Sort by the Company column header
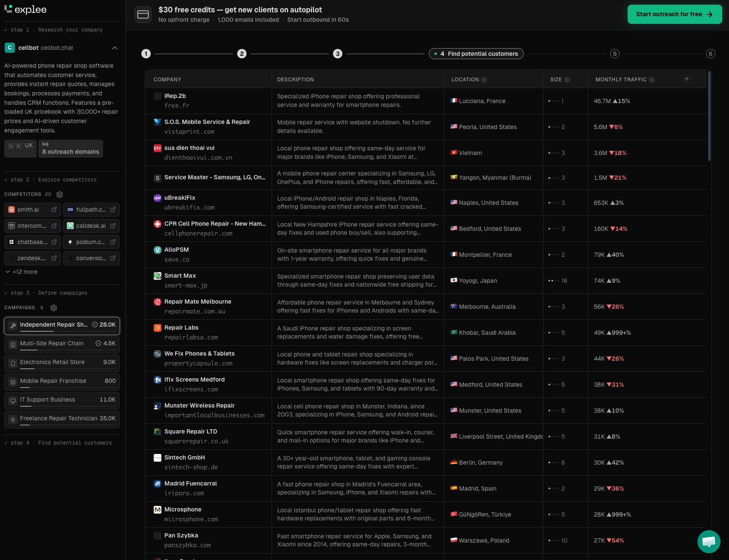This screenshot has width=729, height=560. [x=167, y=80]
